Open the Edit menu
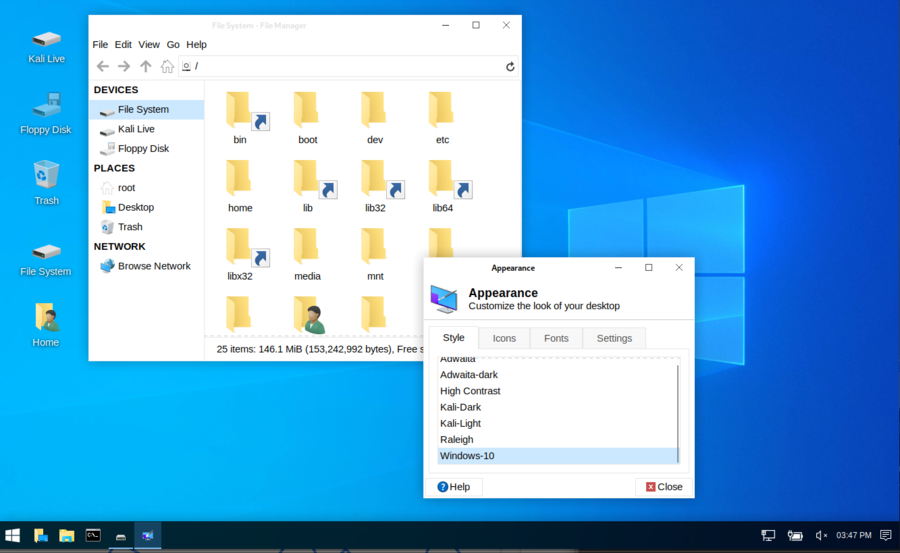The image size is (900, 553). coord(123,44)
